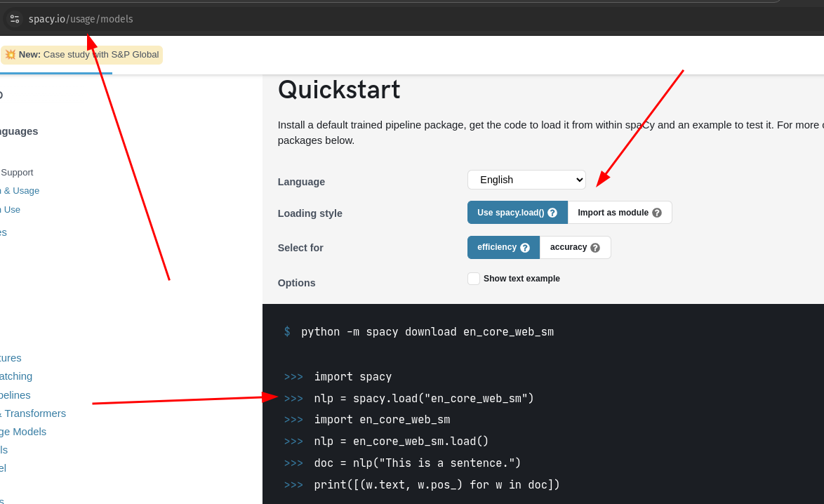Go to the "& Usage" sidebar link
824x504 pixels.
pos(20,191)
